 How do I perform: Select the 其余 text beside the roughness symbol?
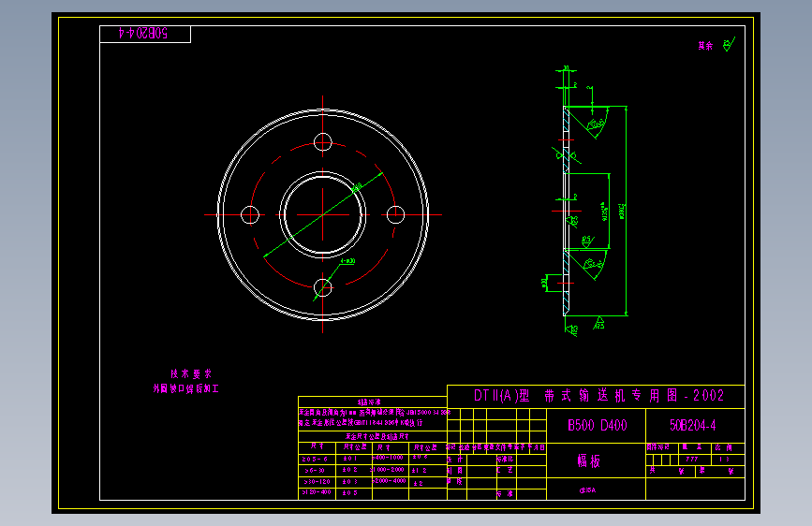click(705, 46)
